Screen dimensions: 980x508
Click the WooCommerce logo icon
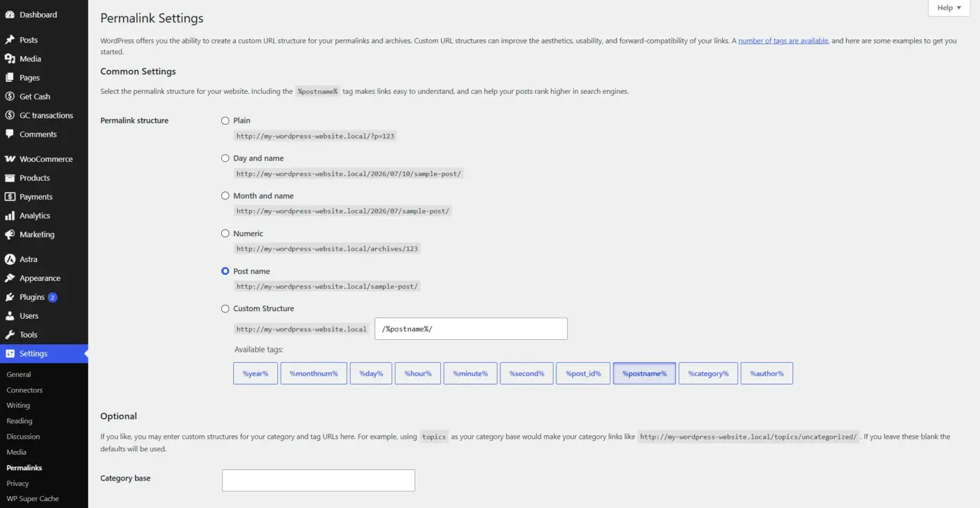pyautogui.click(x=10, y=159)
